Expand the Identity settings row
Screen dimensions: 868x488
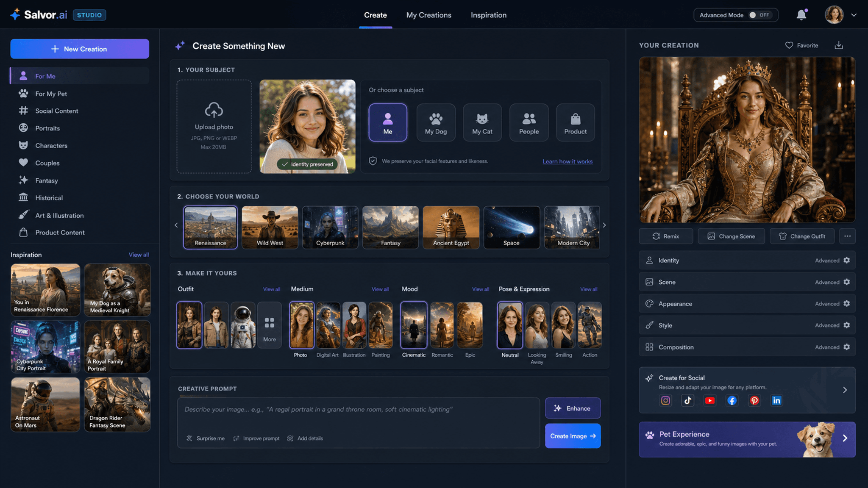pos(747,261)
